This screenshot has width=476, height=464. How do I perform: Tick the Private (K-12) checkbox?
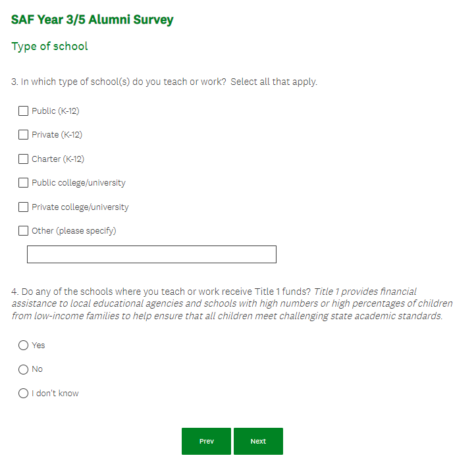click(x=24, y=135)
